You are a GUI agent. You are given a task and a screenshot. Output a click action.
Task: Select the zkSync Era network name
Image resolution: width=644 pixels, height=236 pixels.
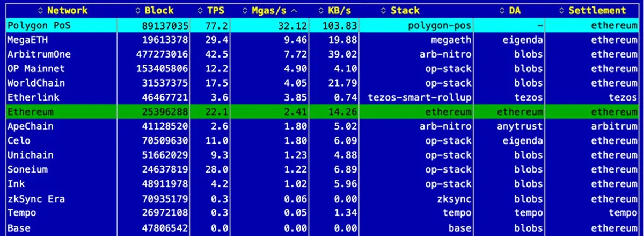point(36,198)
